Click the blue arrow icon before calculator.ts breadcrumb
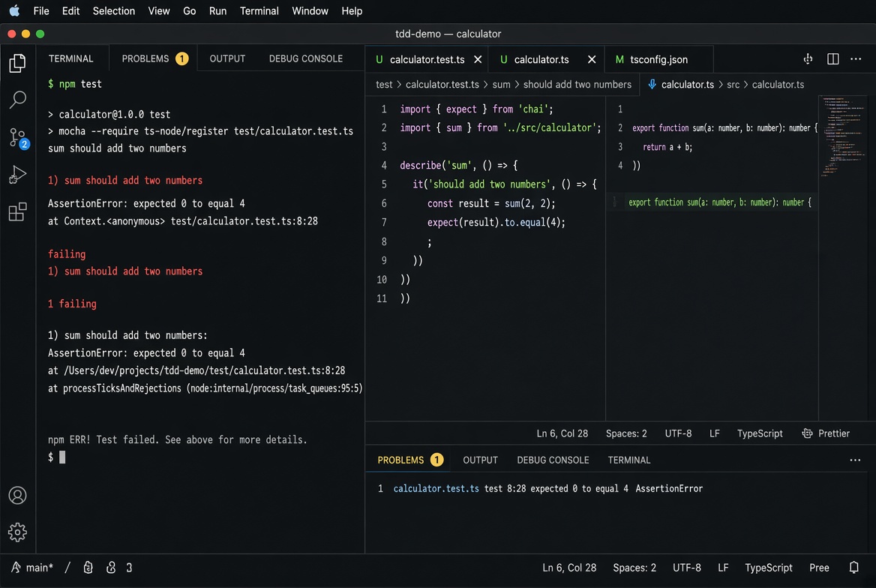 point(652,85)
